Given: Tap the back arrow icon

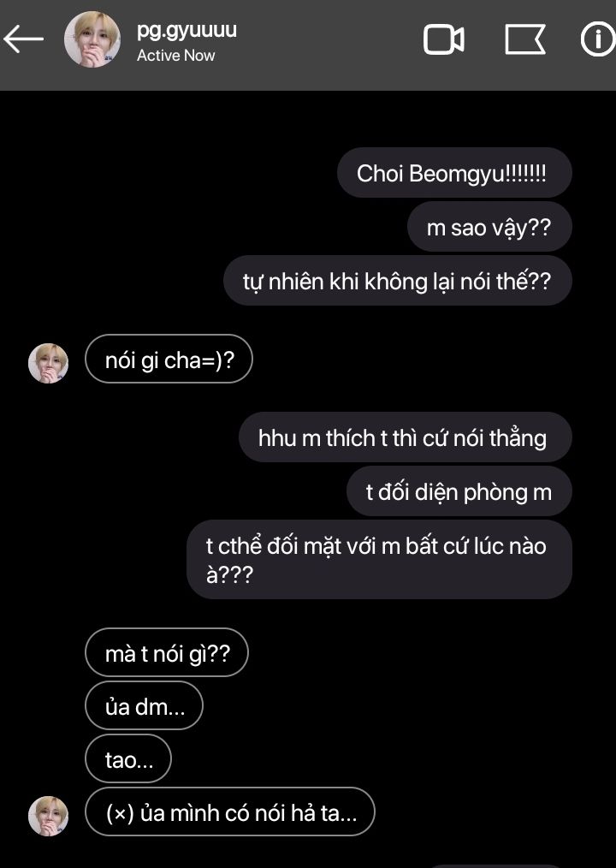Looking at the screenshot, I should 23,39.
